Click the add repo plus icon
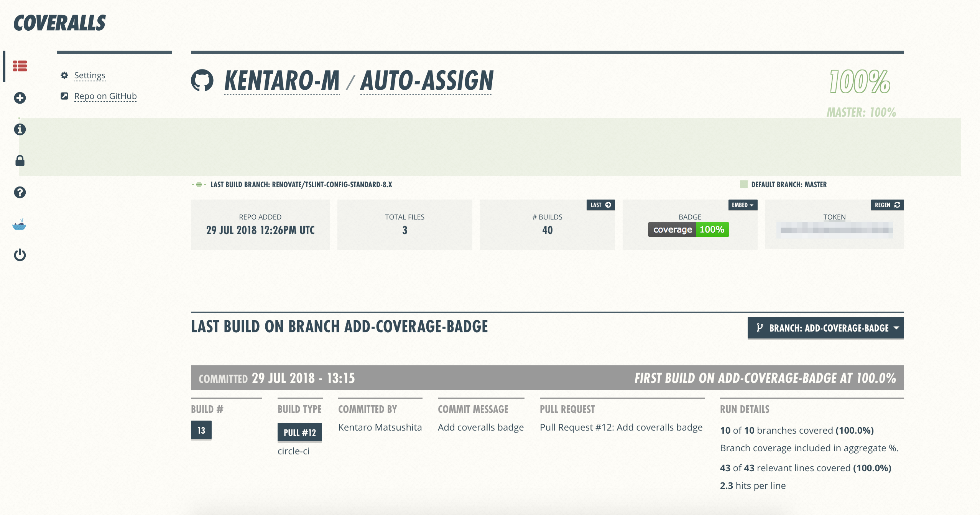Image resolution: width=980 pixels, height=515 pixels. tap(20, 98)
